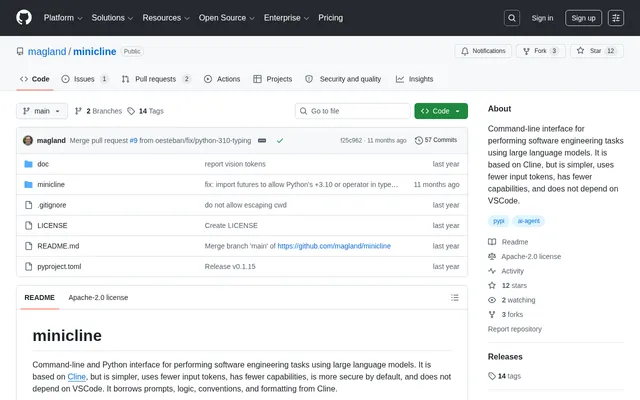Click the README outline list icon
640x400 pixels.
click(455, 298)
